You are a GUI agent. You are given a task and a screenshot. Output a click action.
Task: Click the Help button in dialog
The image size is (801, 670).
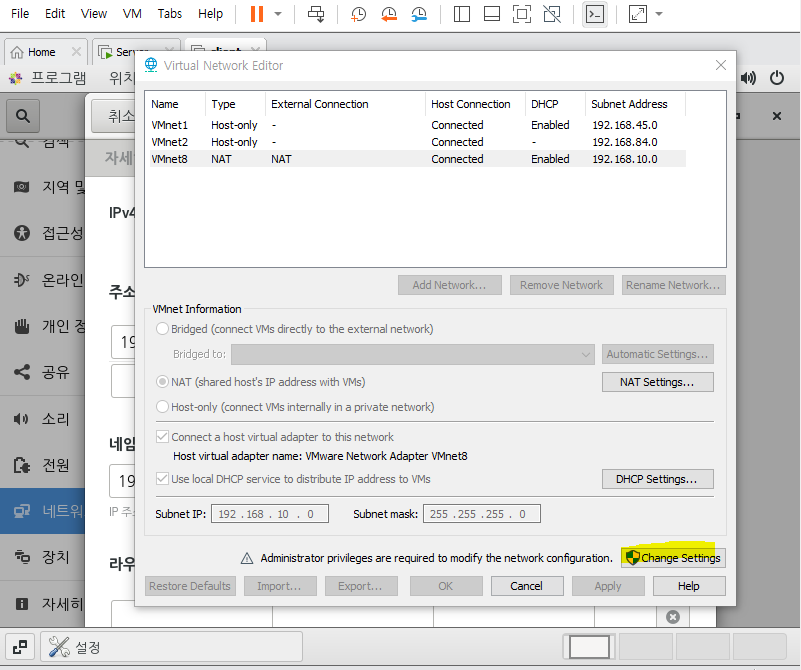click(689, 586)
